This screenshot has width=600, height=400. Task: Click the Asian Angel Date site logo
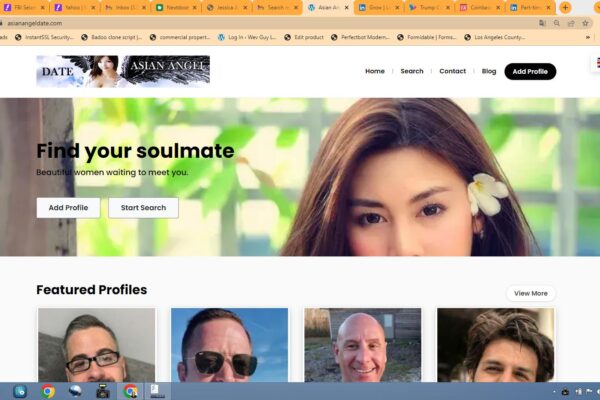pyautogui.click(x=123, y=71)
